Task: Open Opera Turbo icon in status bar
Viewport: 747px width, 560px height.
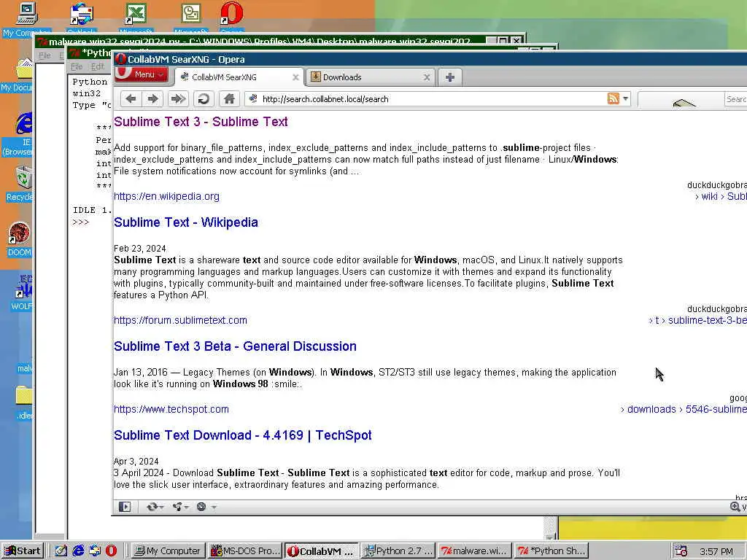Action: (201, 507)
